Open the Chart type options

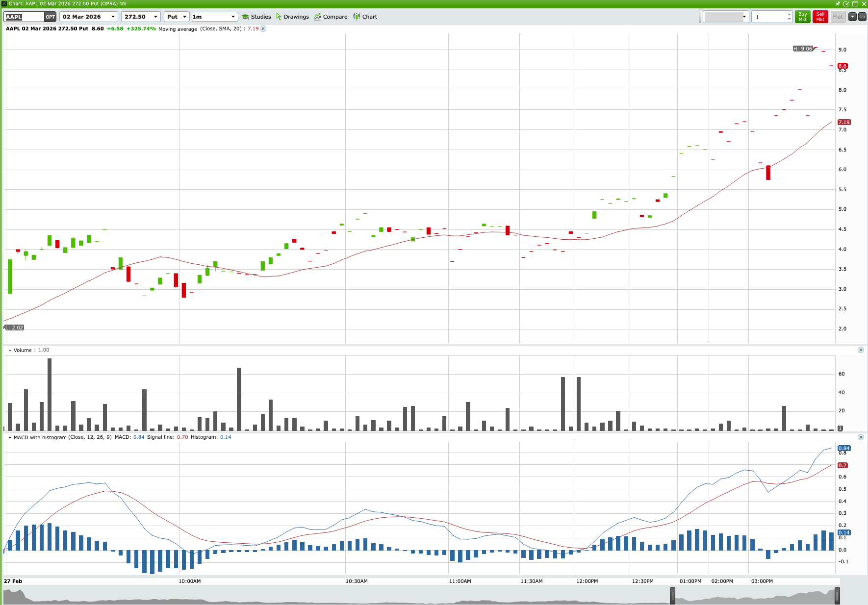click(365, 16)
